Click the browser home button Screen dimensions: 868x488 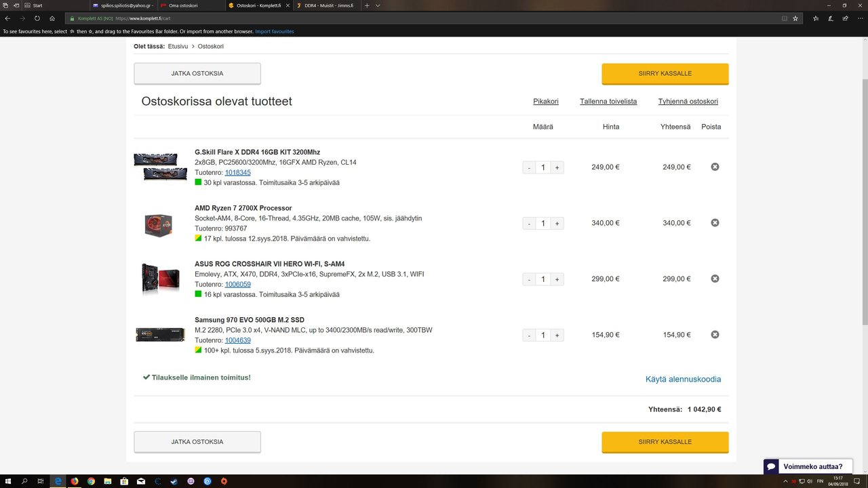[x=52, y=18]
